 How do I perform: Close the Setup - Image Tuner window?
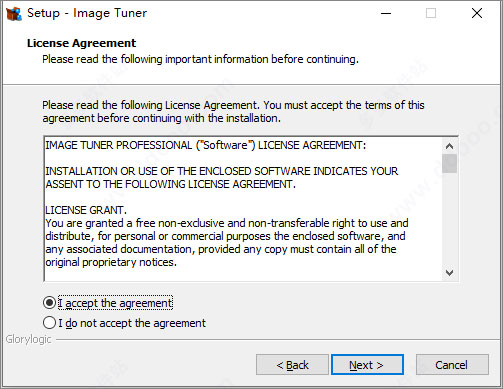477,13
